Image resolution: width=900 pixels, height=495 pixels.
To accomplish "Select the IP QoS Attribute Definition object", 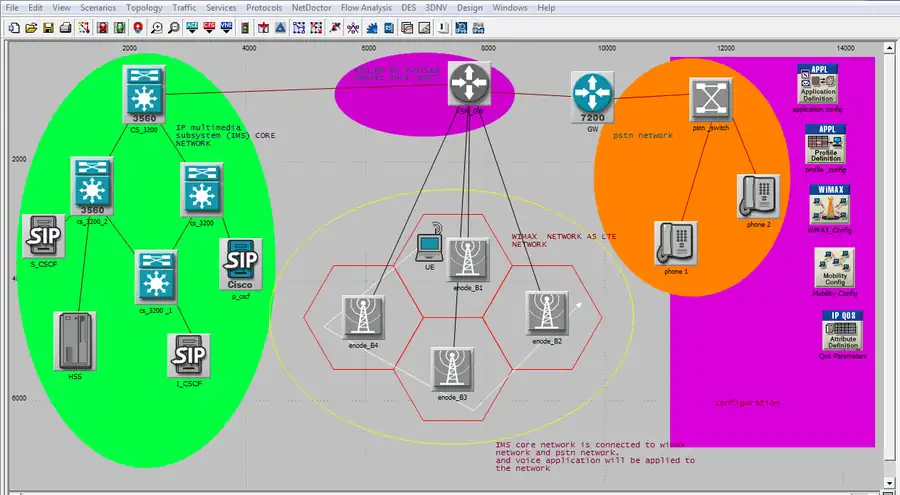I will point(843,330).
